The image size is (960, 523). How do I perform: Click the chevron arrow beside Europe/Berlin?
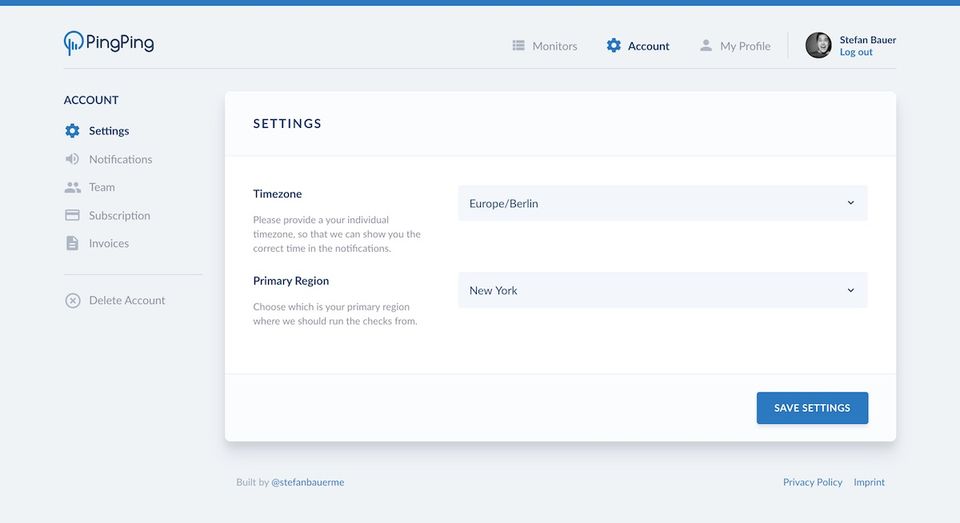(851, 203)
